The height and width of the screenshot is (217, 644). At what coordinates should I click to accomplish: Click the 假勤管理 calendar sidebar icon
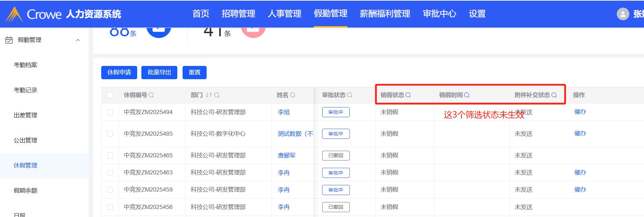click(9, 40)
